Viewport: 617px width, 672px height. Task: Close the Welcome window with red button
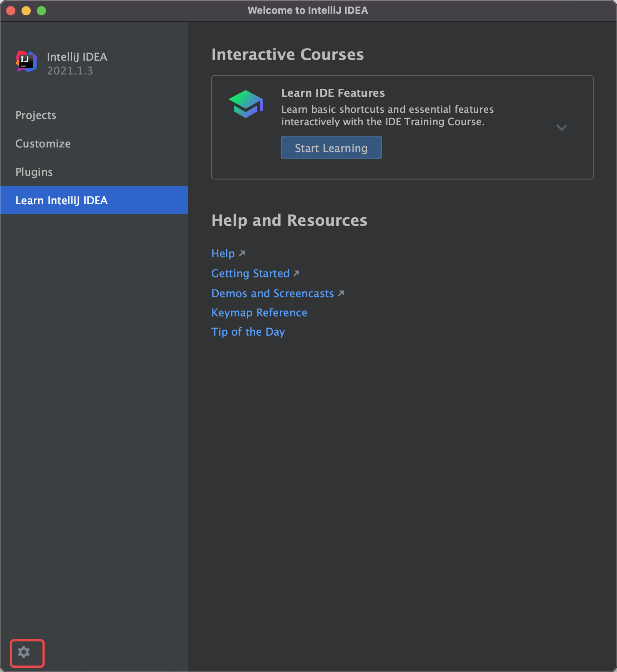tap(11, 11)
